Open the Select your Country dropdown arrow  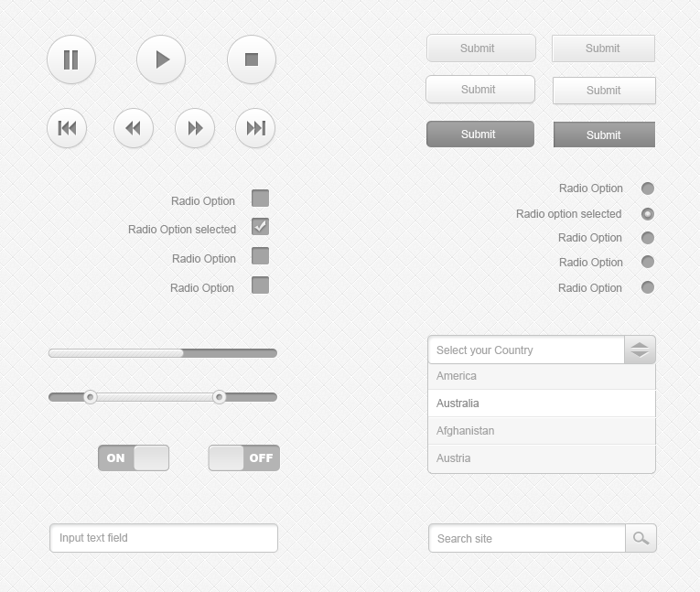tap(640, 350)
